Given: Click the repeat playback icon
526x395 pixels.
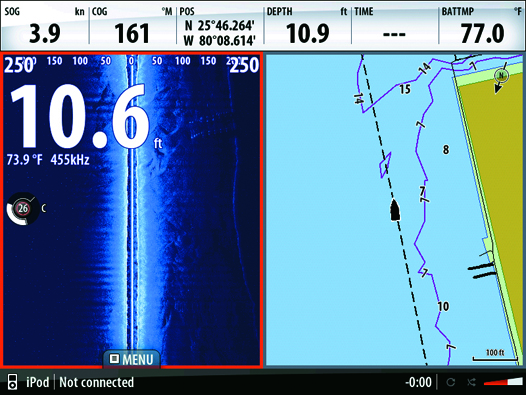Looking at the screenshot, I should [451, 382].
